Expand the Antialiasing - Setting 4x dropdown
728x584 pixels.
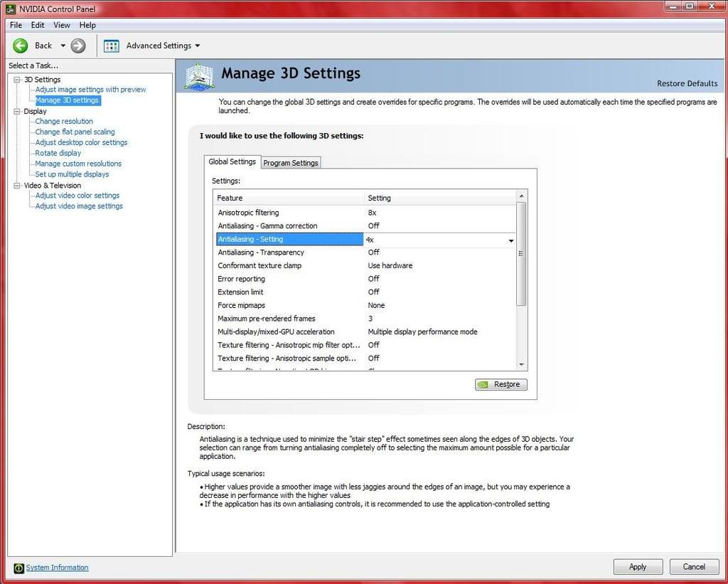[510, 240]
